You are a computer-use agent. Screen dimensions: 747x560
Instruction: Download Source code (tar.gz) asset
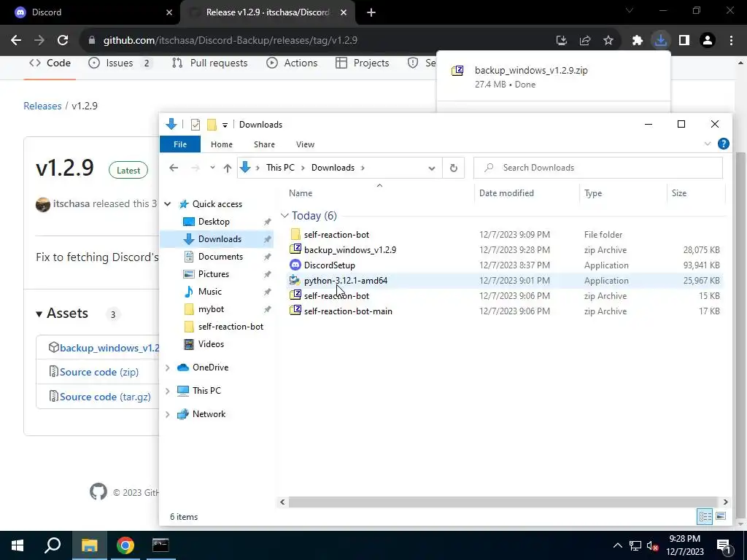coord(105,397)
